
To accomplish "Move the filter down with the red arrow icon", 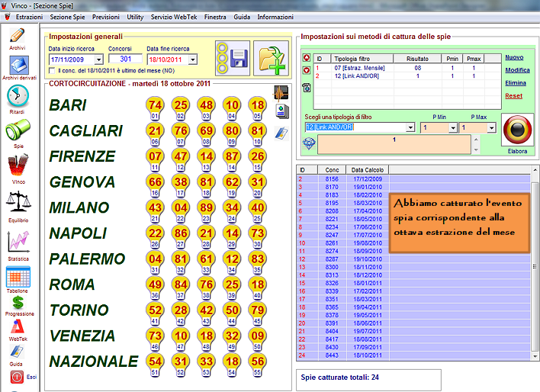I will 307,71.
